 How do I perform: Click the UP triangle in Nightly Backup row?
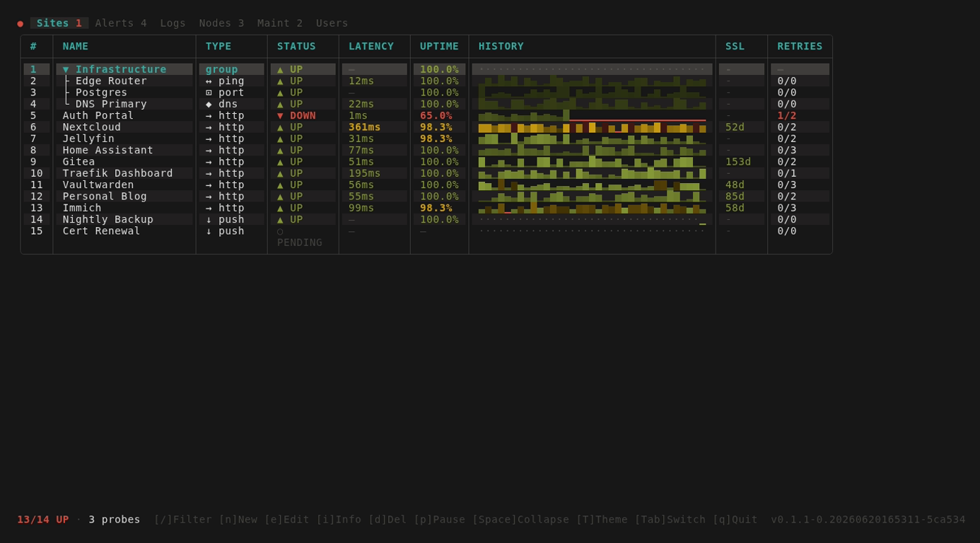coord(280,219)
